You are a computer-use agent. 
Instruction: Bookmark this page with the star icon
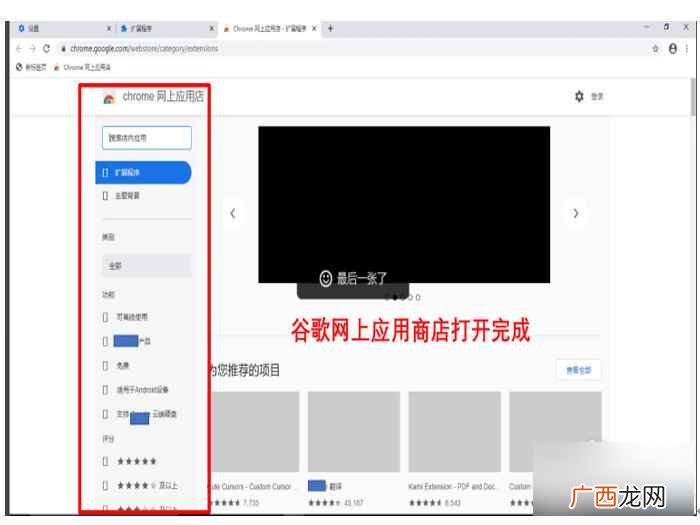coord(655,49)
